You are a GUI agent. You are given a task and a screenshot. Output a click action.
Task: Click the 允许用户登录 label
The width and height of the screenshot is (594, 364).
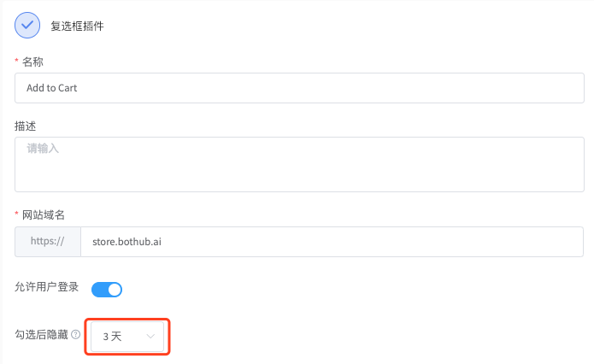[x=47, y=287]
